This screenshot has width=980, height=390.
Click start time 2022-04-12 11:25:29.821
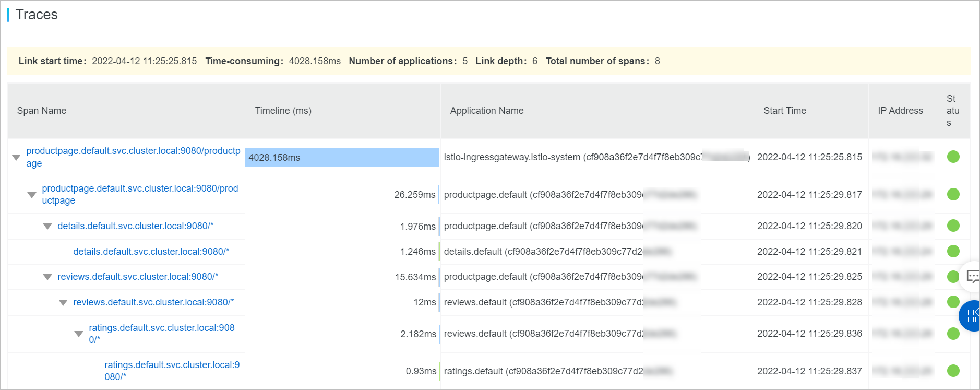(809, 252)
